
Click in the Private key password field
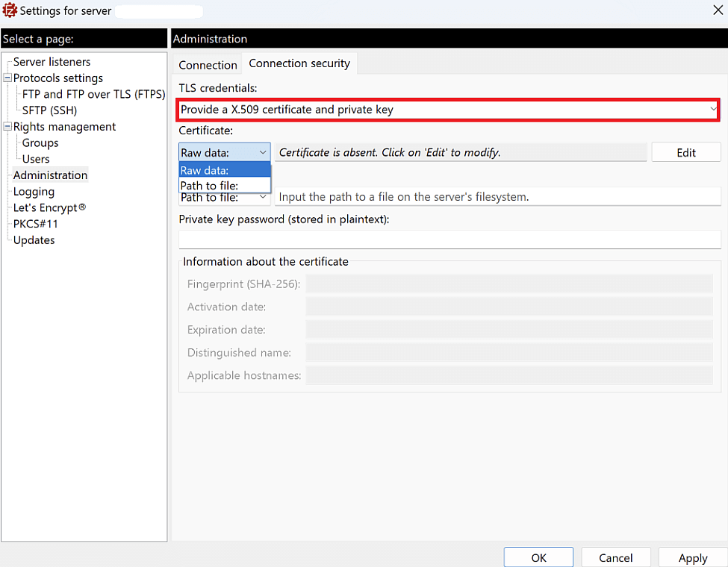[448, 239]
